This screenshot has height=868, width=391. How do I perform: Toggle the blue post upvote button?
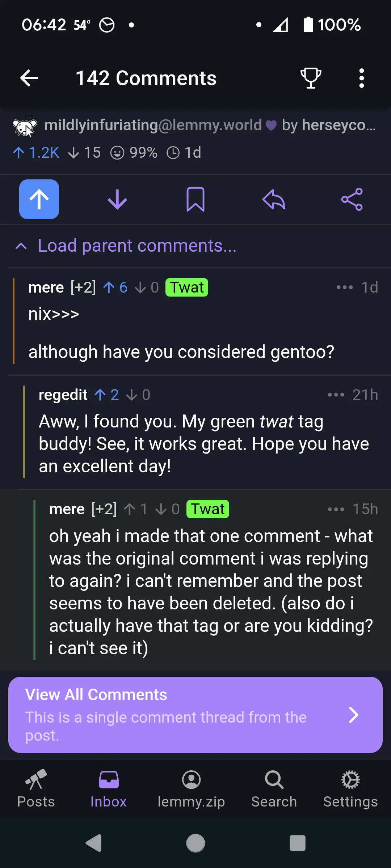39,199
